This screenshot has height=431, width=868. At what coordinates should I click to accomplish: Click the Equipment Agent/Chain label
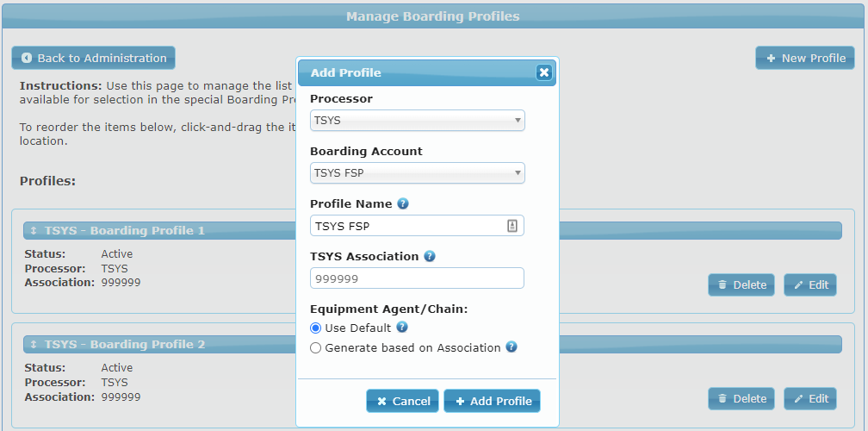tap(389, 309)
